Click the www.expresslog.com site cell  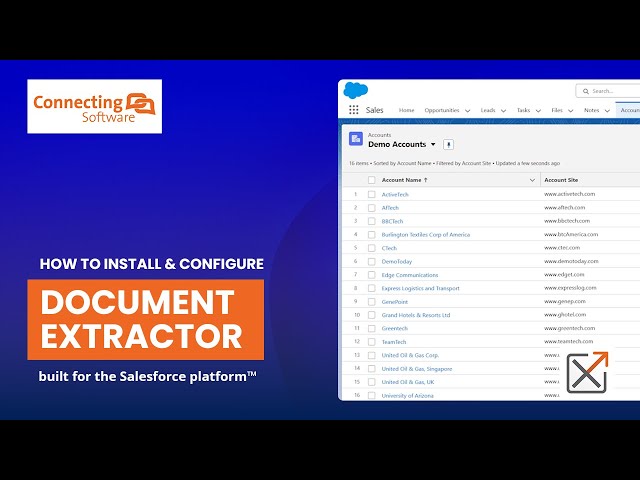(570, 288)
